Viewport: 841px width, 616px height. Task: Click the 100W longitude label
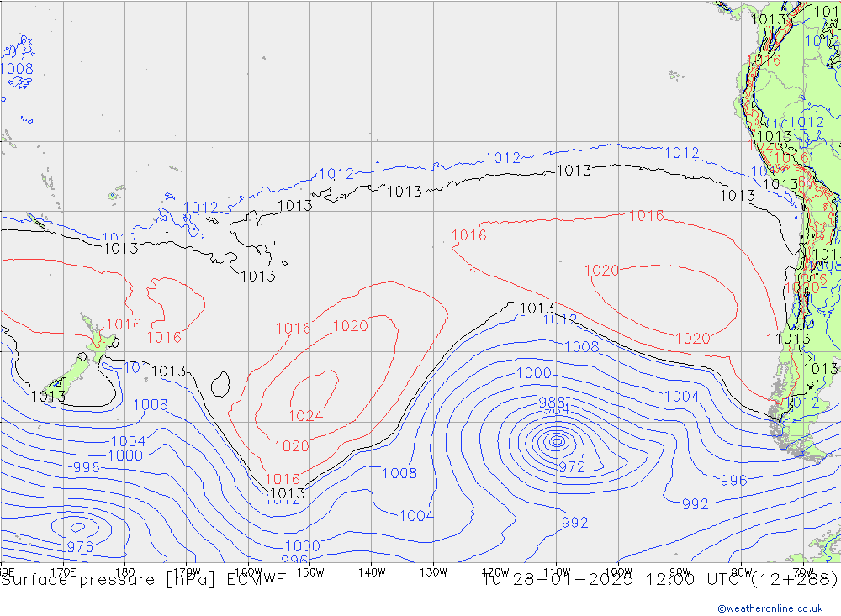click(x=617, y=571)
